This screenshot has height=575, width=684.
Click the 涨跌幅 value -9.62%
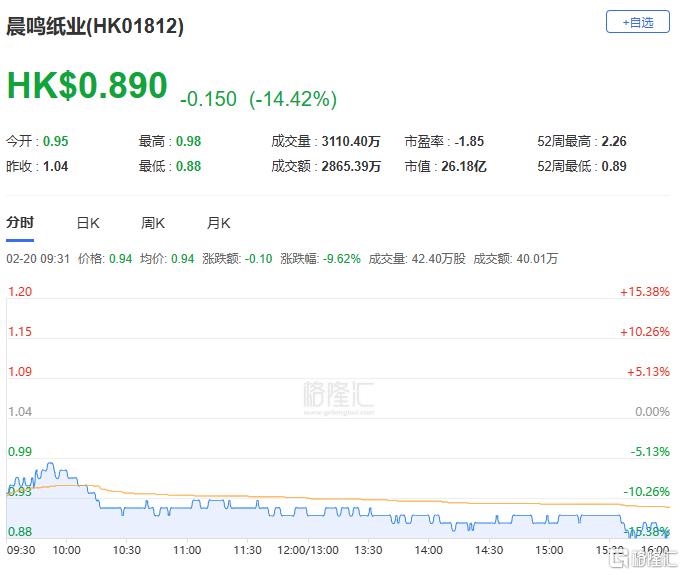[342, 259]
